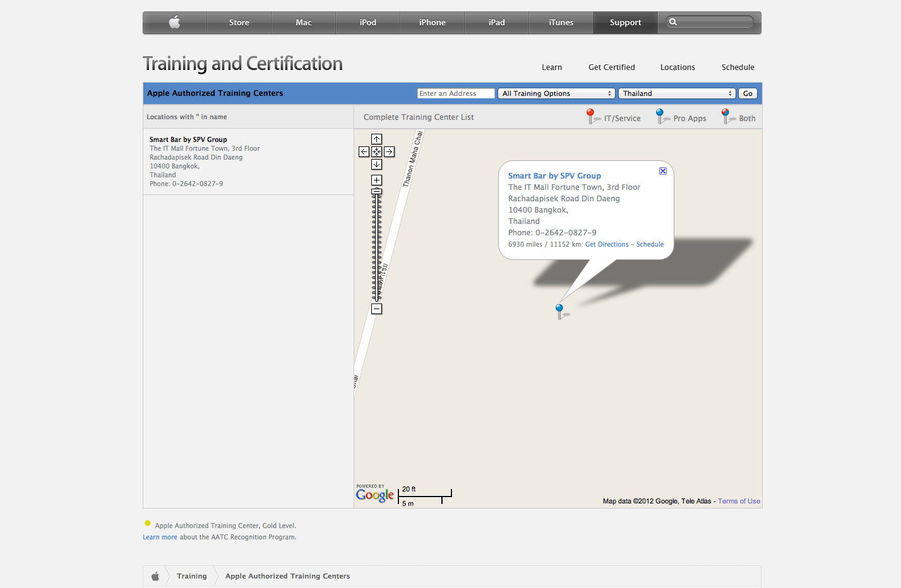
Task: Click the phone number in the sidebar listing
Action: point(186,184)
